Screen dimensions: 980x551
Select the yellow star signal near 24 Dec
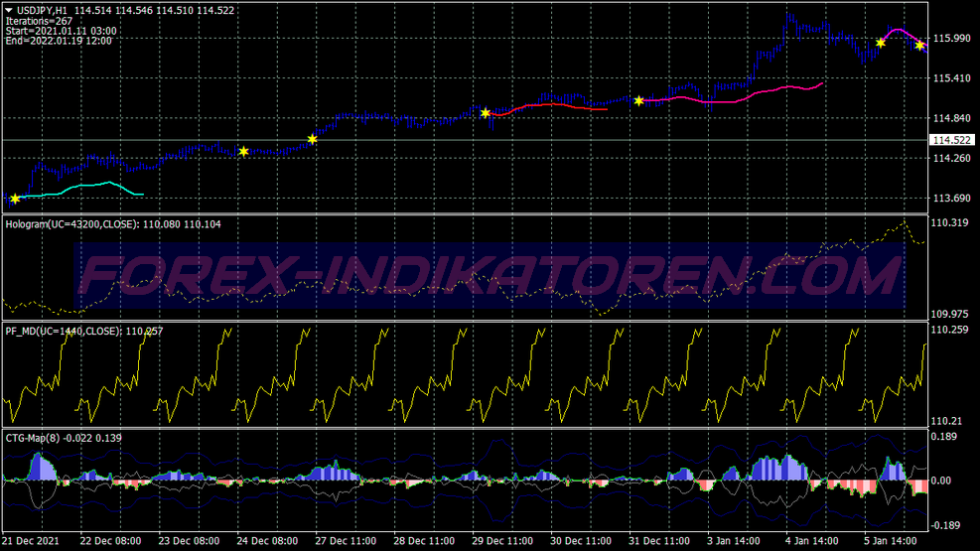[x=243, y=151]
